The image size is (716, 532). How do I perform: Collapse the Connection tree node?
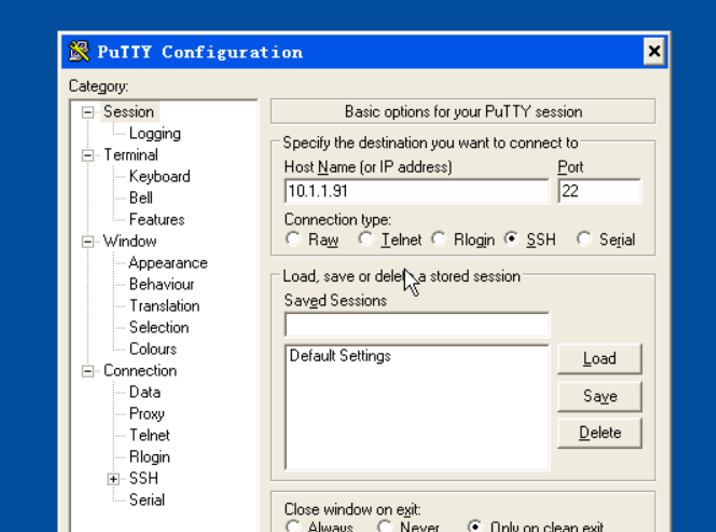[x=87, y=371]
